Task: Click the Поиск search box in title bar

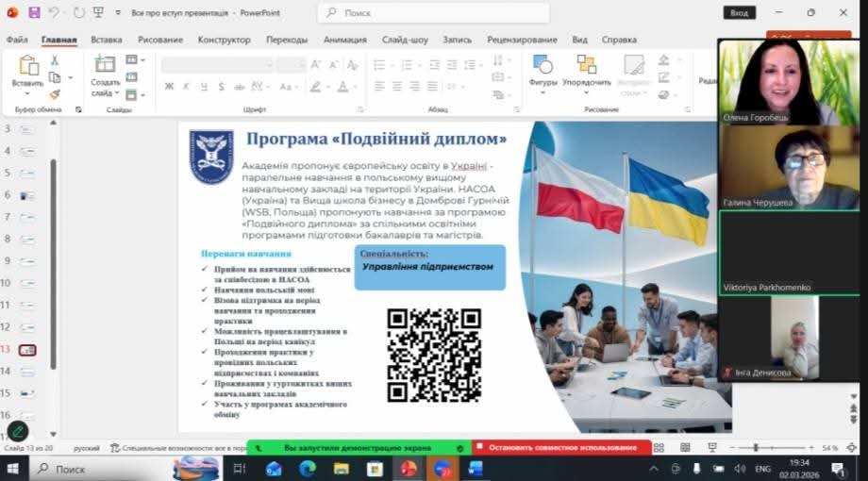Action: point(434,13)
